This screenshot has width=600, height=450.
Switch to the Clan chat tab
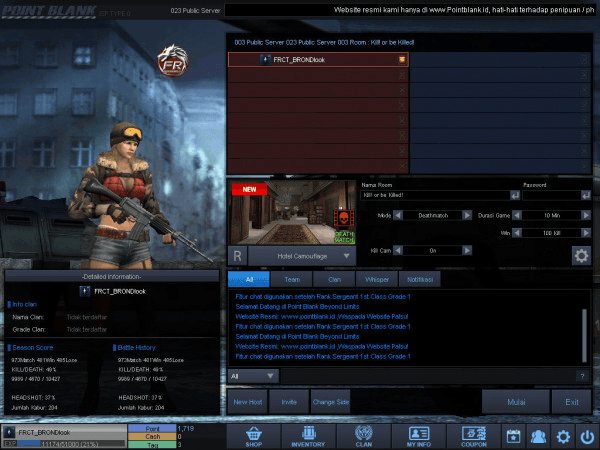coord(334,279)
